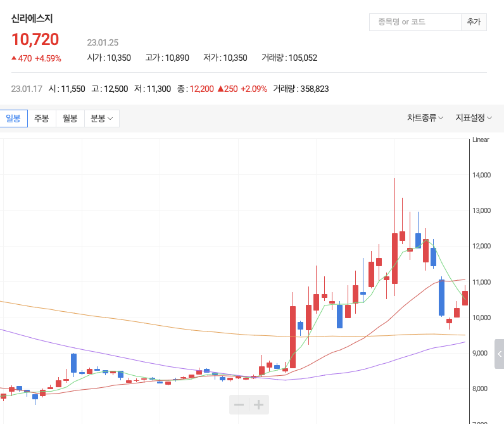Open the 분봉 minute chart dropdown

(x=101, y=119)
